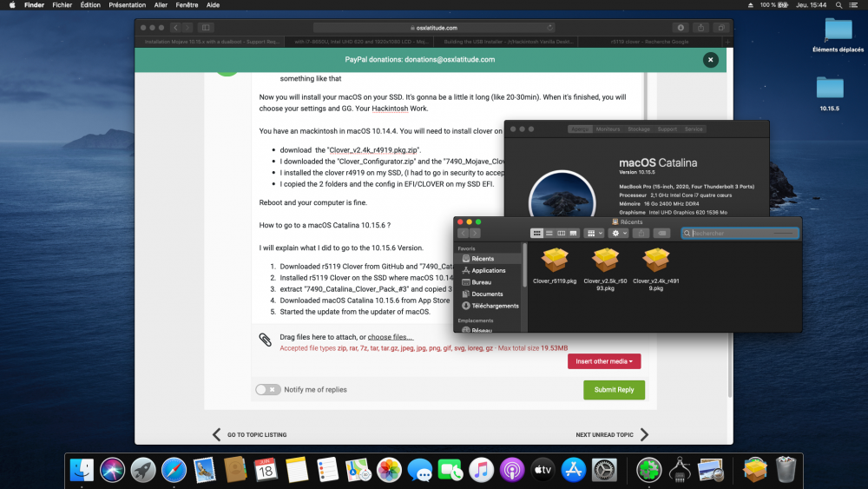Open the Aller menu

[x=161, y=5]
